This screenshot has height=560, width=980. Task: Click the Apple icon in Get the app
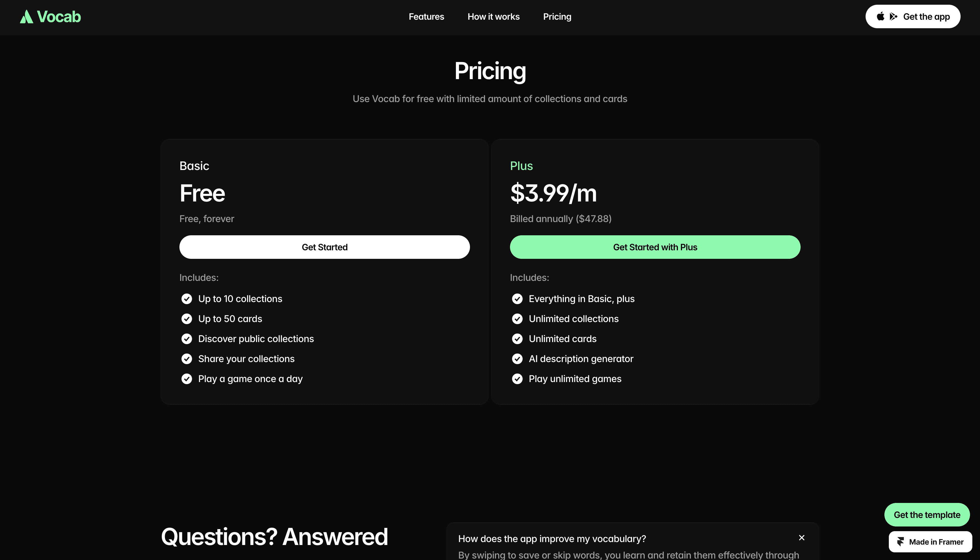pyautogui.click(x=880, y=16)
